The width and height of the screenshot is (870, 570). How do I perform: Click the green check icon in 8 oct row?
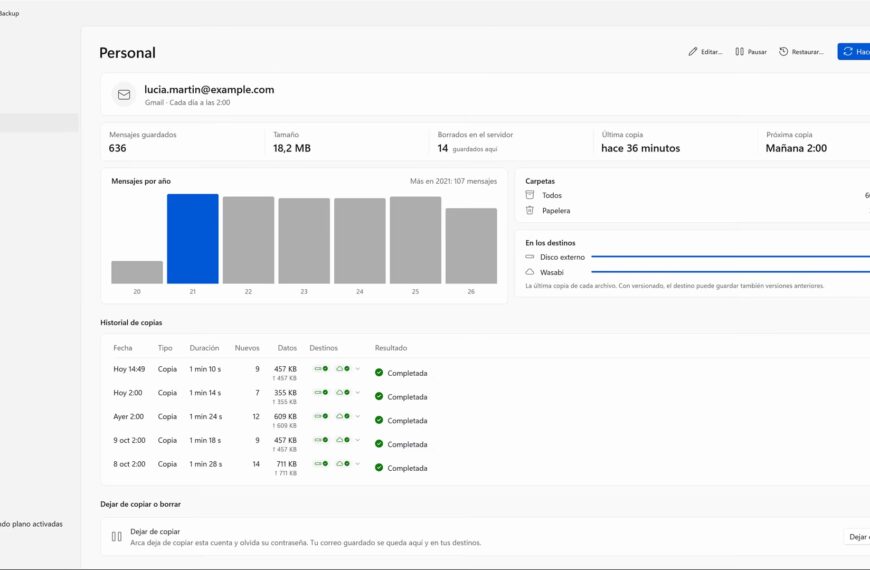click(x=379, y=467)
